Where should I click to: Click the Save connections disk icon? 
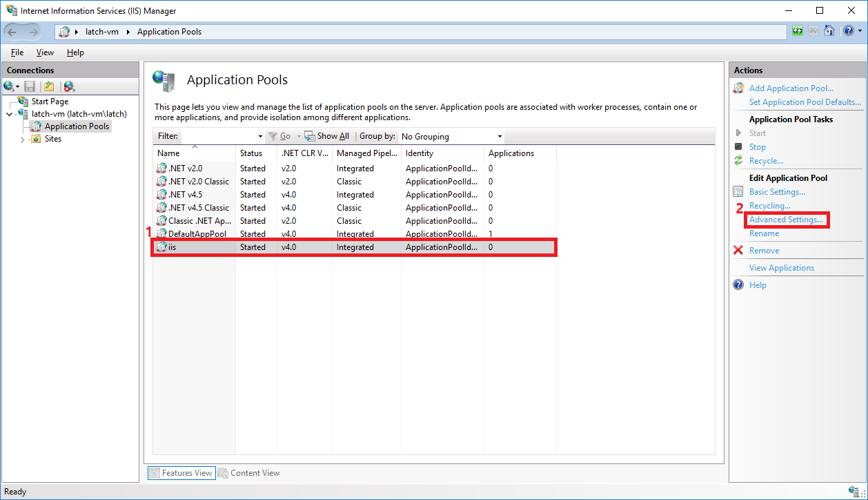tap(30, 86)
